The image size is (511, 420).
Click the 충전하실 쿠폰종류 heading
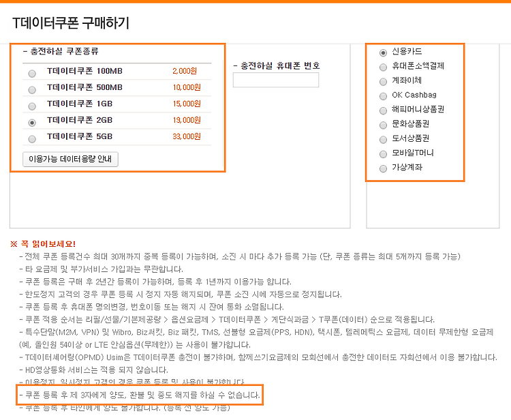[61, 51]
